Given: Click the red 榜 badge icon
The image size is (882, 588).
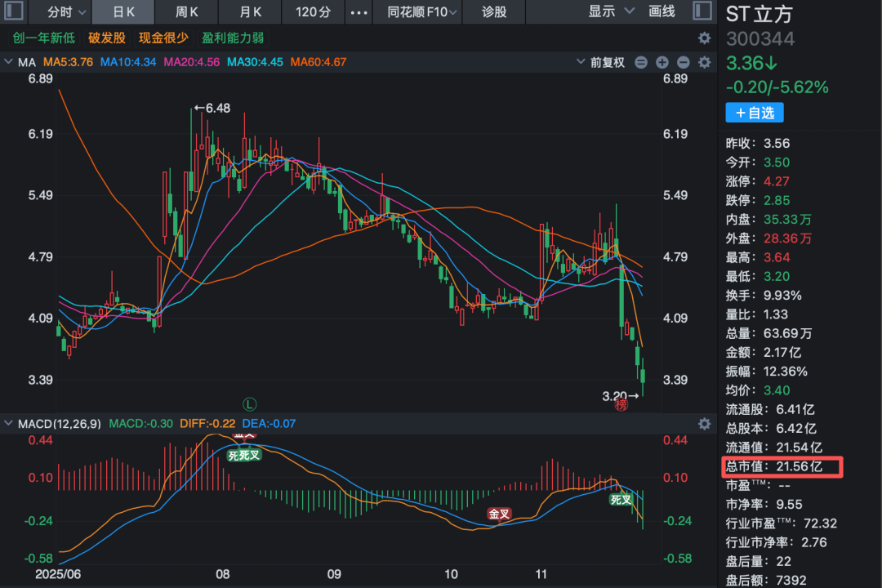Looking at the screenshot, I should pos(621,404).
